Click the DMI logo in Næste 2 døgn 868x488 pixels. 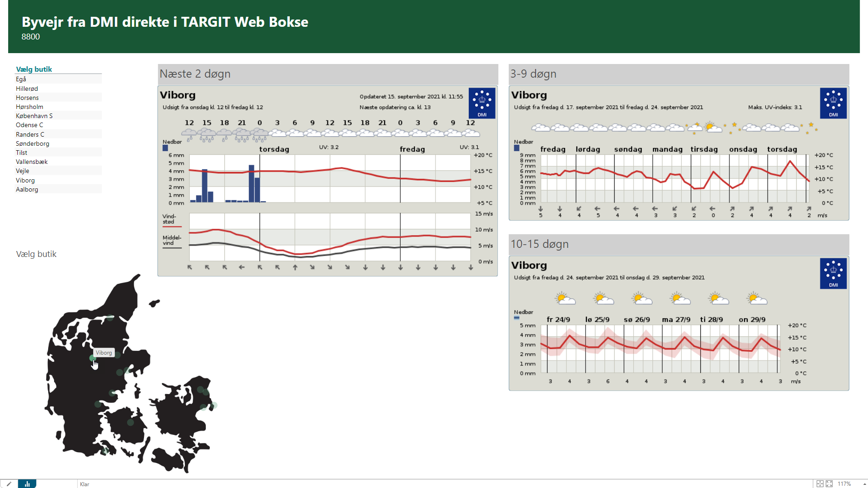coord(482,103)
